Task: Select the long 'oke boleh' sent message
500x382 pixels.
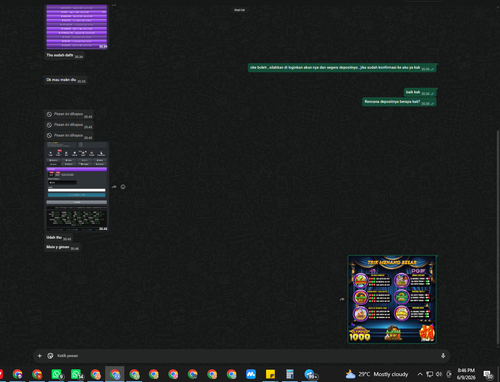Action: click(x=342, y=68)
